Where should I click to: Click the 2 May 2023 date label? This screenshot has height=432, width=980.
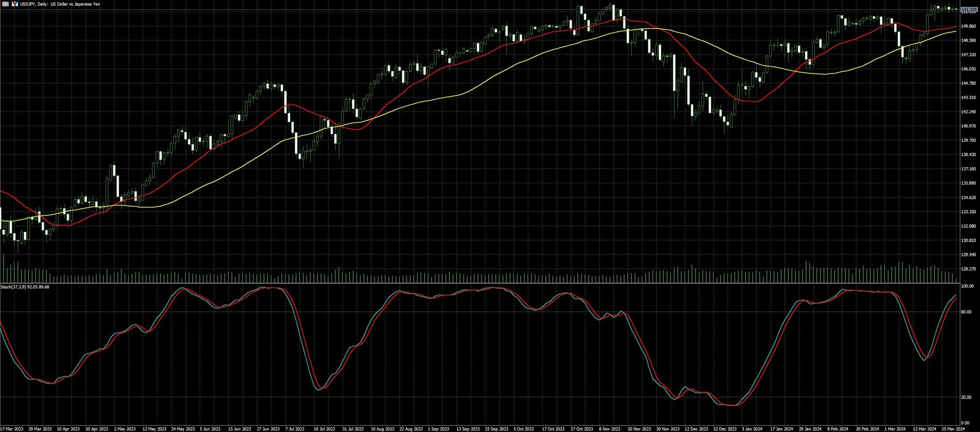tap(125, 429)
